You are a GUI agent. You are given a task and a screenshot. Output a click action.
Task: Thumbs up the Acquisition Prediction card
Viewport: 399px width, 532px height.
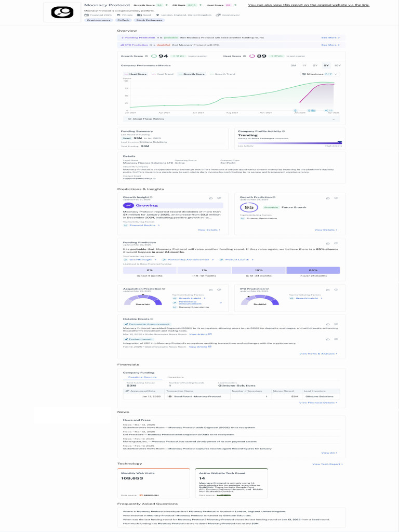click(211, 290)
